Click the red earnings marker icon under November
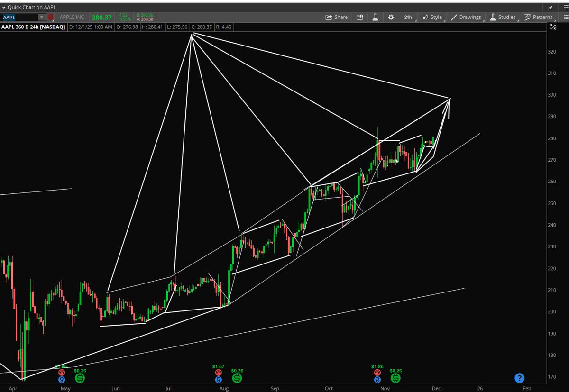 377,372
